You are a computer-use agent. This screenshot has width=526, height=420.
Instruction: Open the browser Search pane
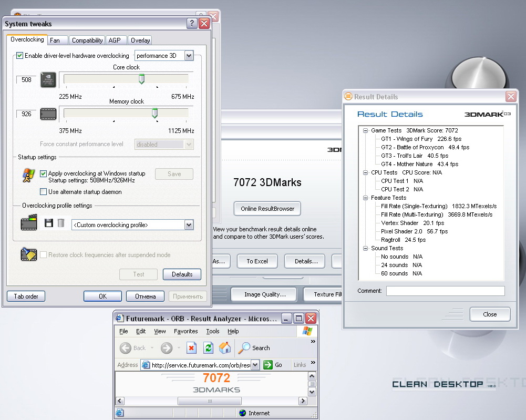pyautogui.click(x=254, y=348)
